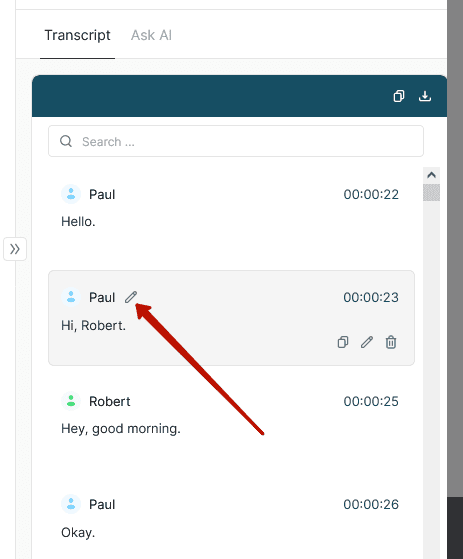
Task: Click Robert's green avatar icon
Action: coord(71,401)
